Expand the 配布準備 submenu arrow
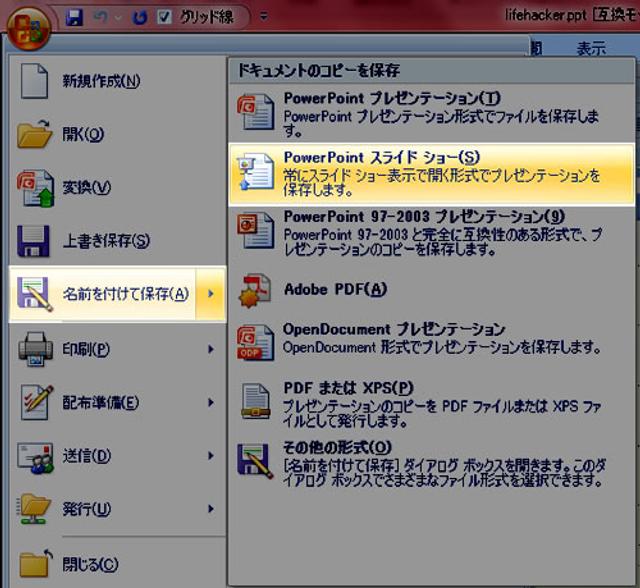640x588 pixels. tap(211, 402)
